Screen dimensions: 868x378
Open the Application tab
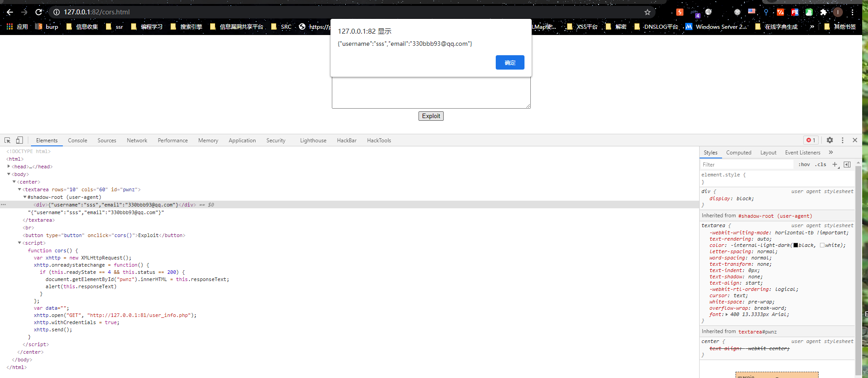pos(242,141)
